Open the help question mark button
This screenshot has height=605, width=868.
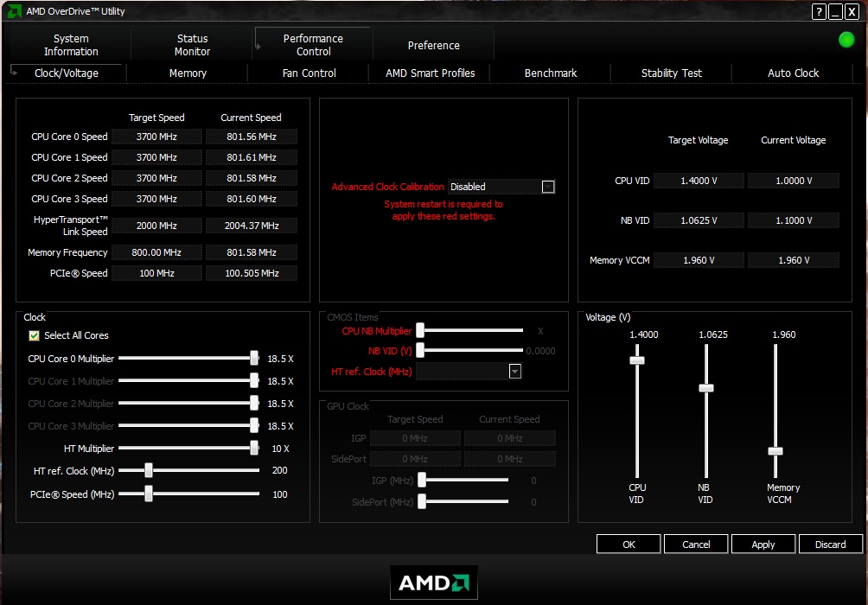coord(819,11)
